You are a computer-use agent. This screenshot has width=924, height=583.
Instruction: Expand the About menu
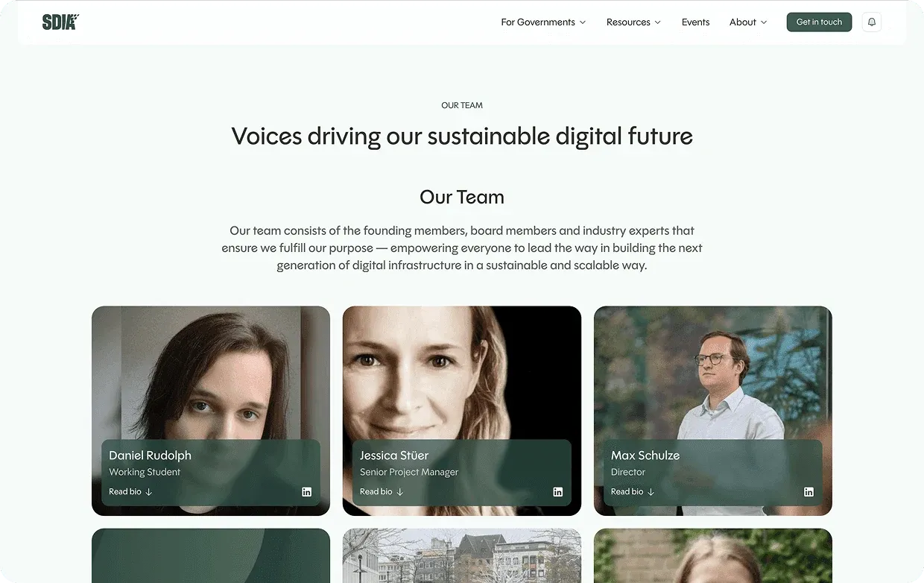tap(748, 22)
